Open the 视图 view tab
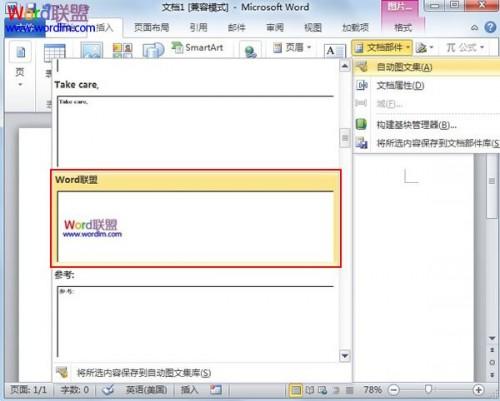This screenshot has width=500, height=401. pos(313,27)
